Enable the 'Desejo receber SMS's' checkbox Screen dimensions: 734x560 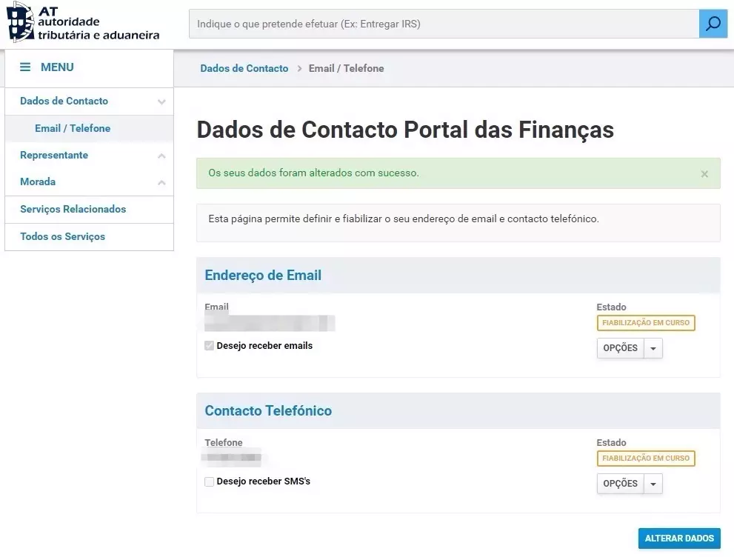click(210, 481)
